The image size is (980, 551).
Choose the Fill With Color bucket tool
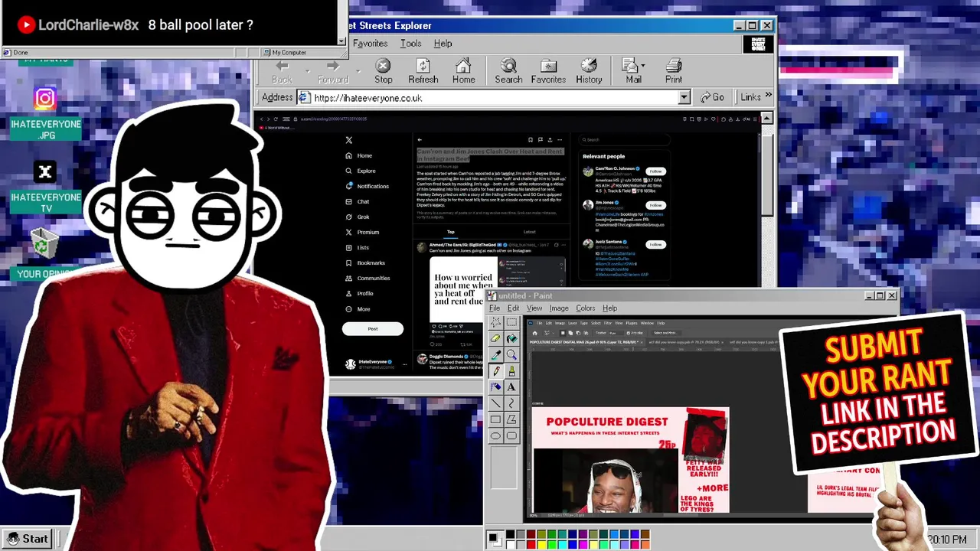point(511,338)
